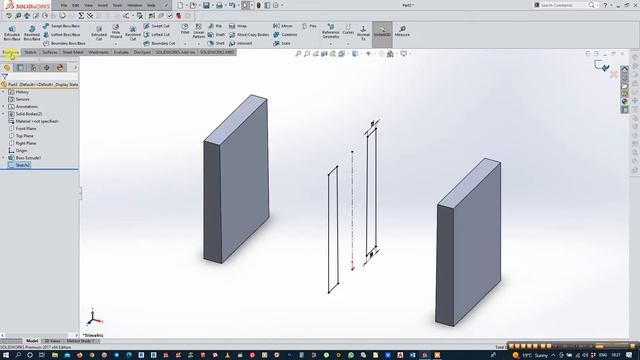640x360 pixels.
Task: Switch to the Evaluate tab
Action: (121, 52)
